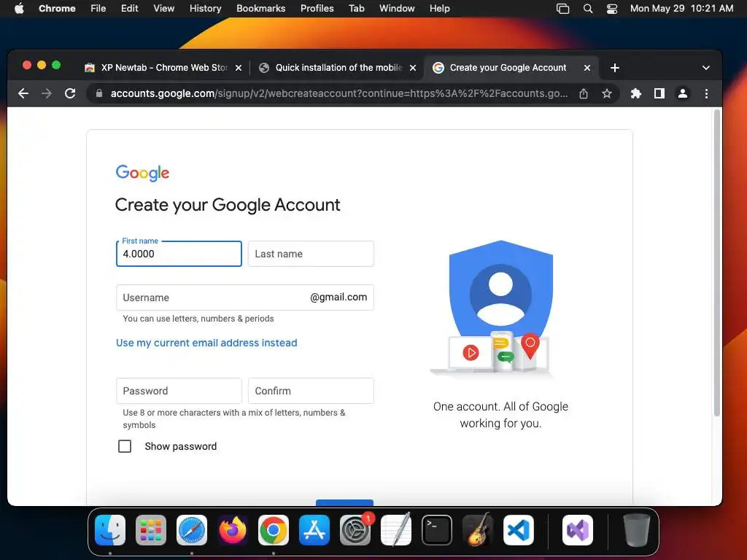Close the Quick installation tab
The image size is (747, 560).
pos(413,68)
